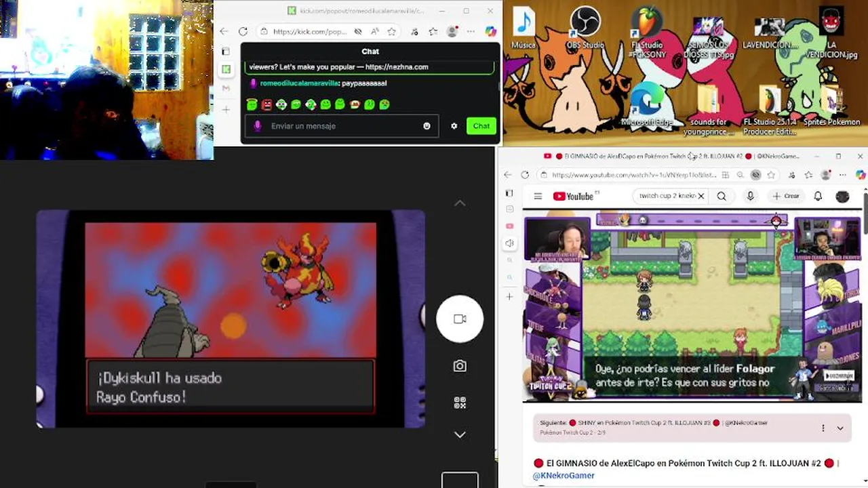Open Edge three-dot menu in Kick window
This screenshot has height=488, width=868.
point(471,31)
